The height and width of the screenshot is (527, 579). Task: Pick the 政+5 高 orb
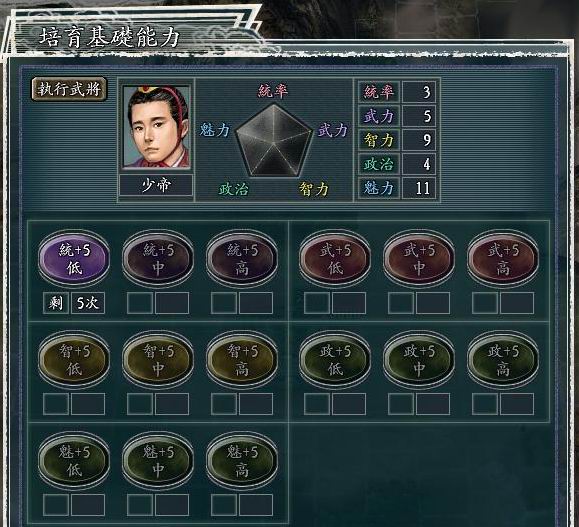click(503, 359)
